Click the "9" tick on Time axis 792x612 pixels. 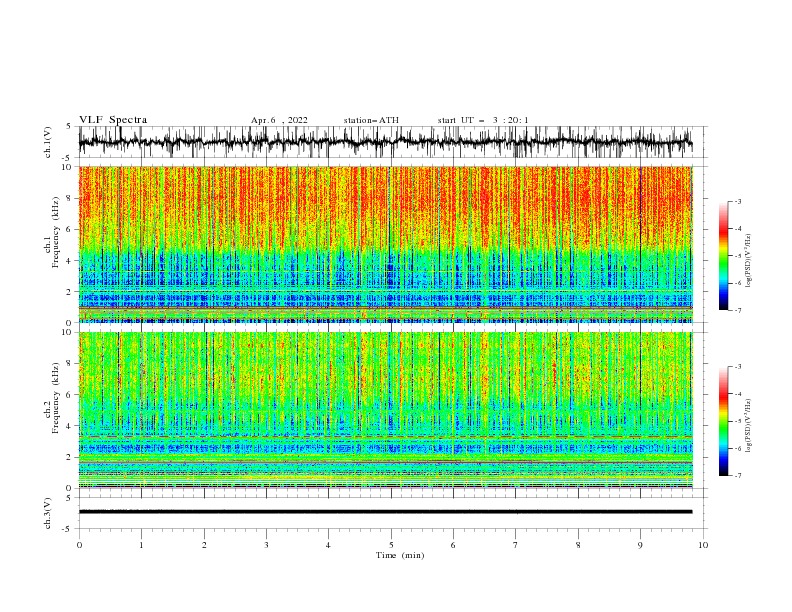640,545
